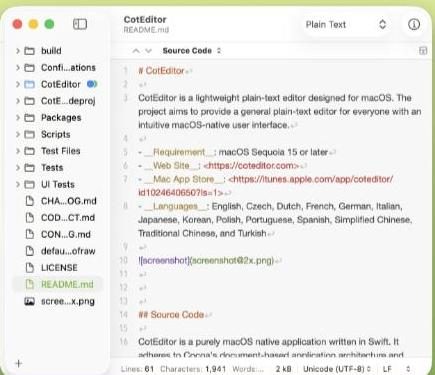This screenshot has height=375, width=435.
Task: Expand the Tests folder
Action: click(x=18, y=167)
